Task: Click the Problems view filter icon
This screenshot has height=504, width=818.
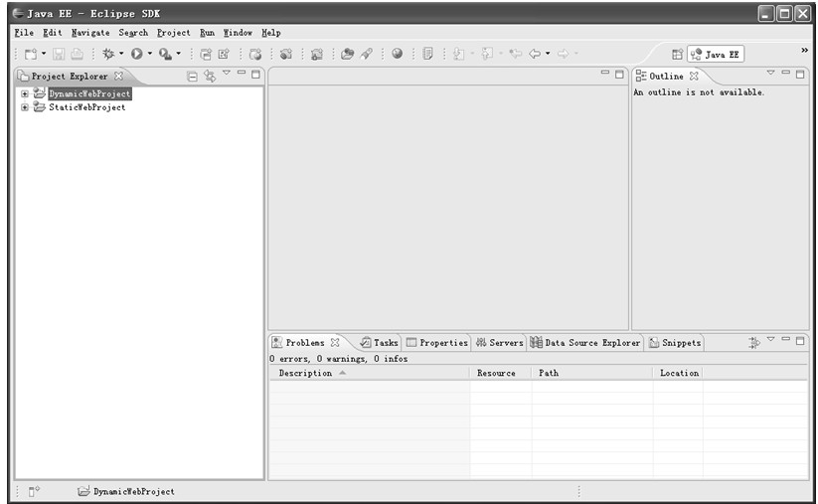Action: point(753,343)
